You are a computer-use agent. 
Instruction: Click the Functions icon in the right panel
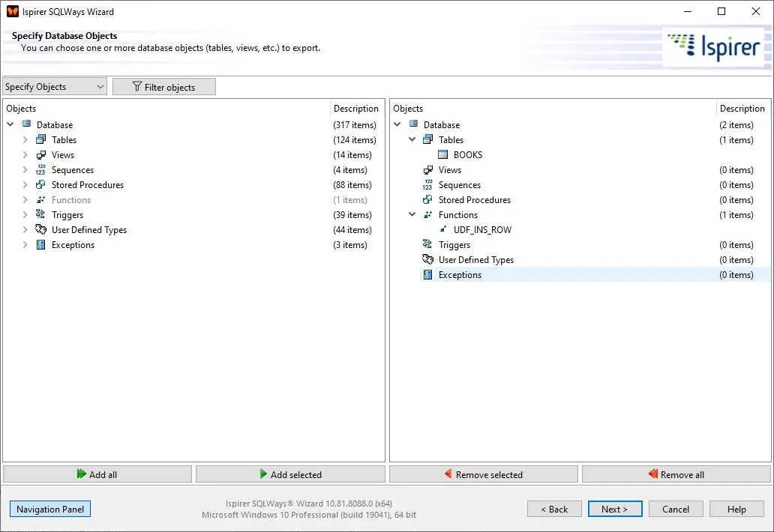[428, 214]
